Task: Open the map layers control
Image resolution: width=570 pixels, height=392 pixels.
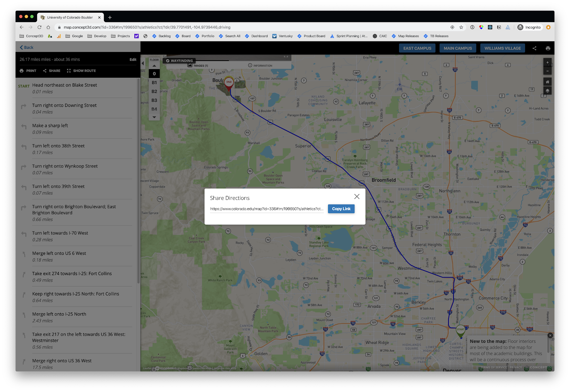Action: pos(548,91)
